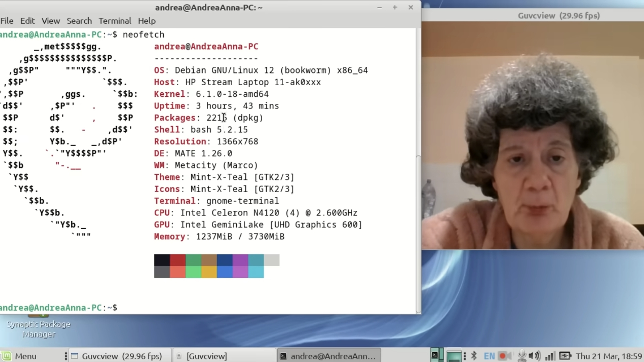Open the Search menu in terminal
Viewport: 644px width, 362px height.
[x=79, y=21]
